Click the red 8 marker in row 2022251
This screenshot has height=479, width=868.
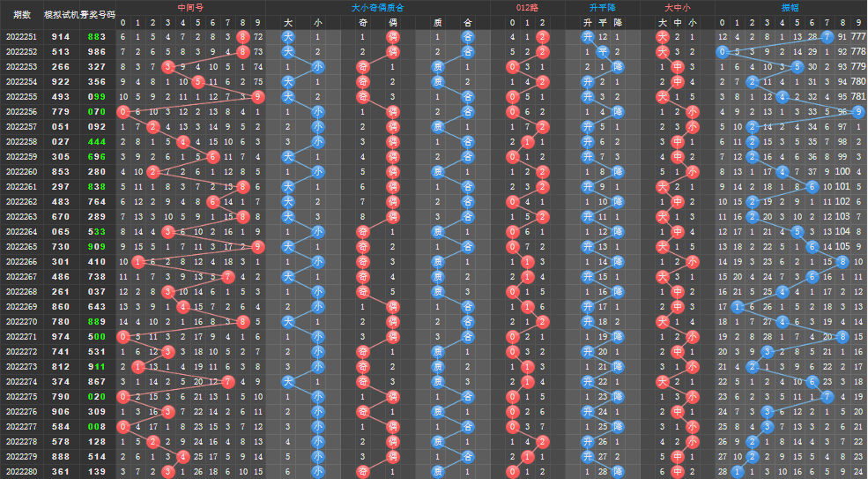click(242, 37)
